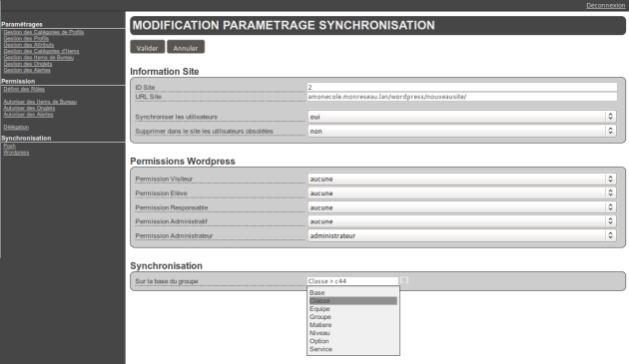This screenshot has width=629, height=364.
Task: Click the Valider button
Action: (x=147, y=47)
